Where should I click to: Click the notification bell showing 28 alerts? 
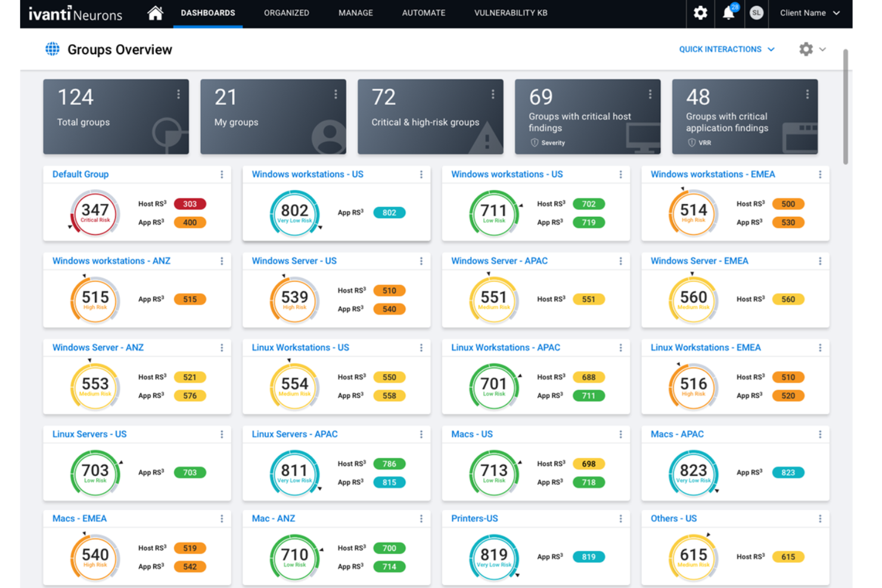[x=728, y=13]
